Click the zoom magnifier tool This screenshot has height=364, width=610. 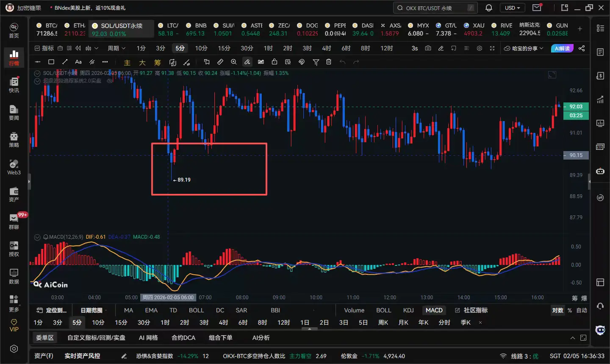coord(233,62)
